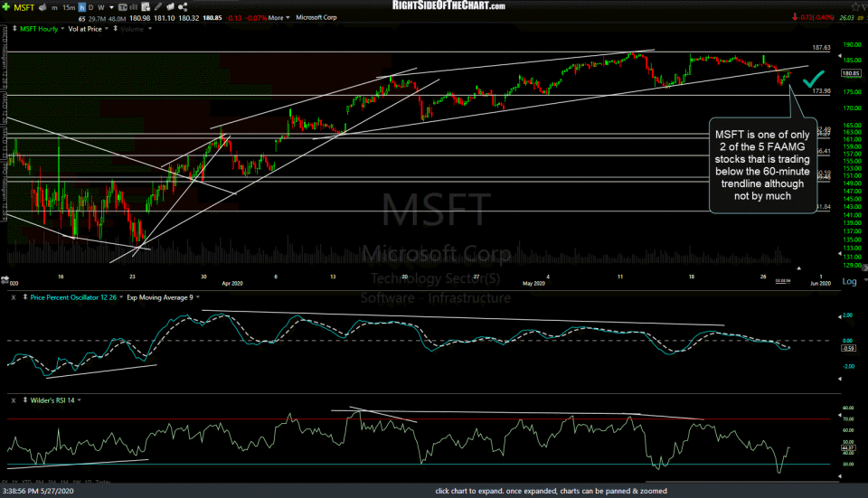Click the MSFT ticker symbol field
This screenshot has width=868, height=498.
point(24,8)
